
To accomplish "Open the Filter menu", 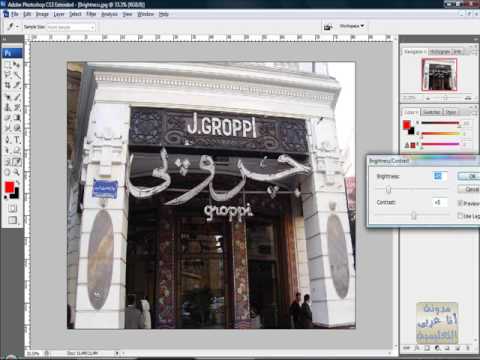I will [91, 14].
